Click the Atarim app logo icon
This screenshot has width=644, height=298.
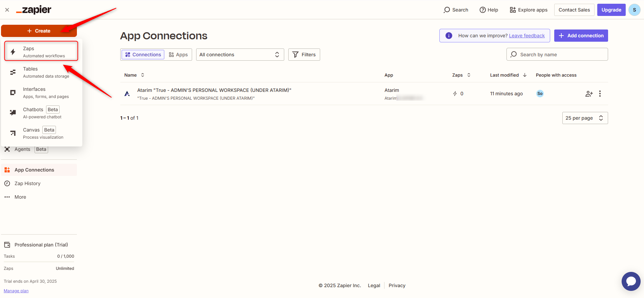click(127, 94)
